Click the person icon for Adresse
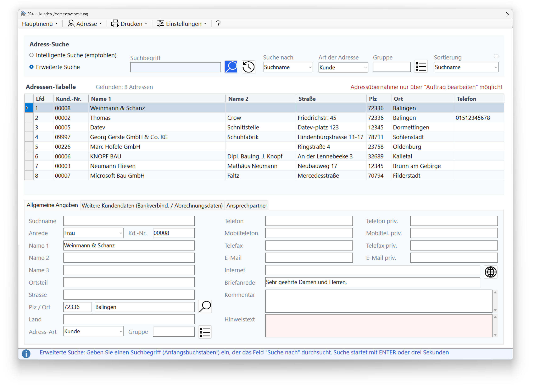The height and width of the screenshot is (392, 551). coord(71,23)
